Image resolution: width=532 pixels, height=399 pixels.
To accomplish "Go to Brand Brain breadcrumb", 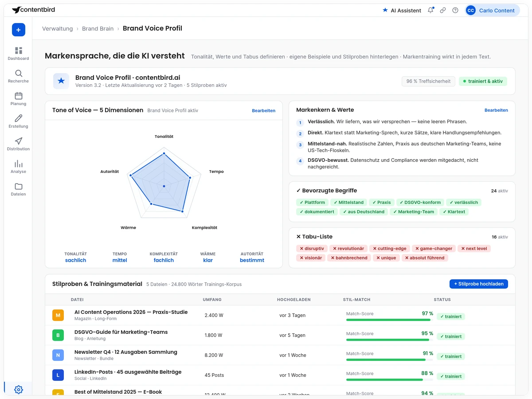I will [98, 28].
